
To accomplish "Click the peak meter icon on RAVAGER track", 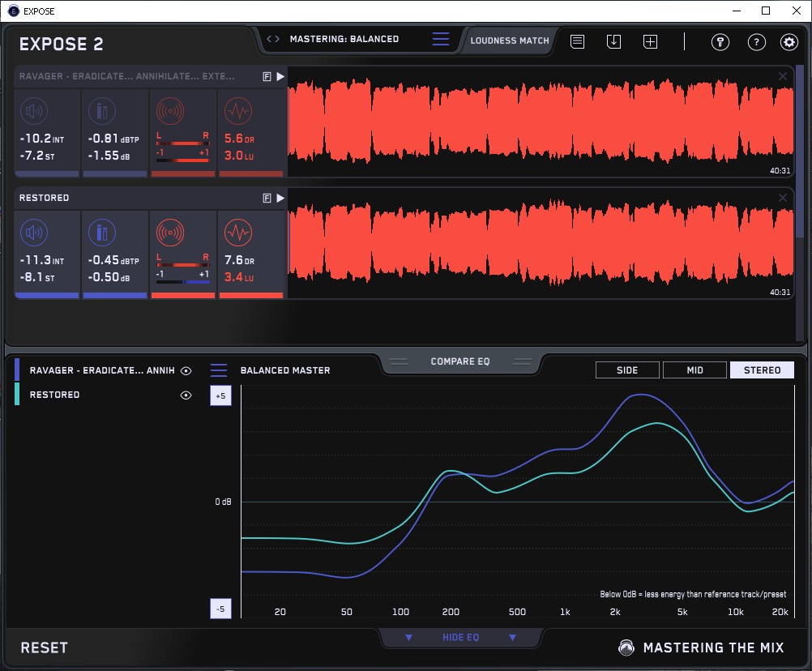I will pyautogui.click(x=102, y=111).
